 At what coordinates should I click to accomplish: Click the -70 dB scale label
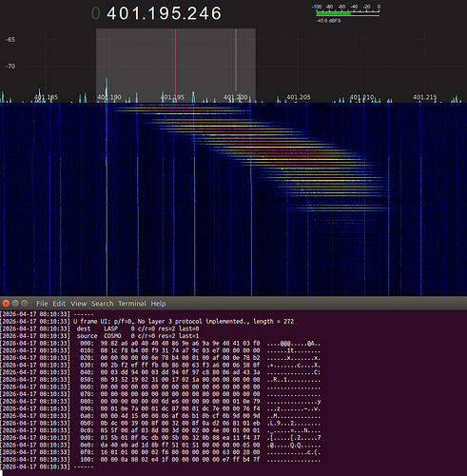tap(10, 66)
